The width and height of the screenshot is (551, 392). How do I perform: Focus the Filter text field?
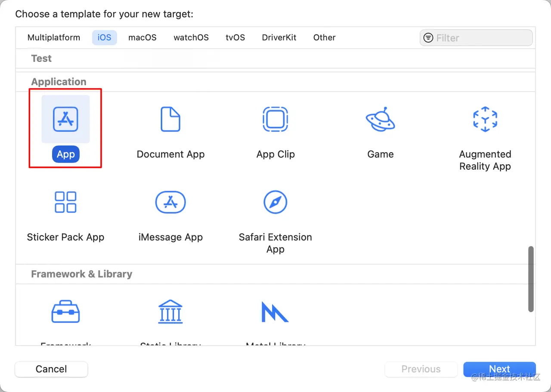[476, 38]
